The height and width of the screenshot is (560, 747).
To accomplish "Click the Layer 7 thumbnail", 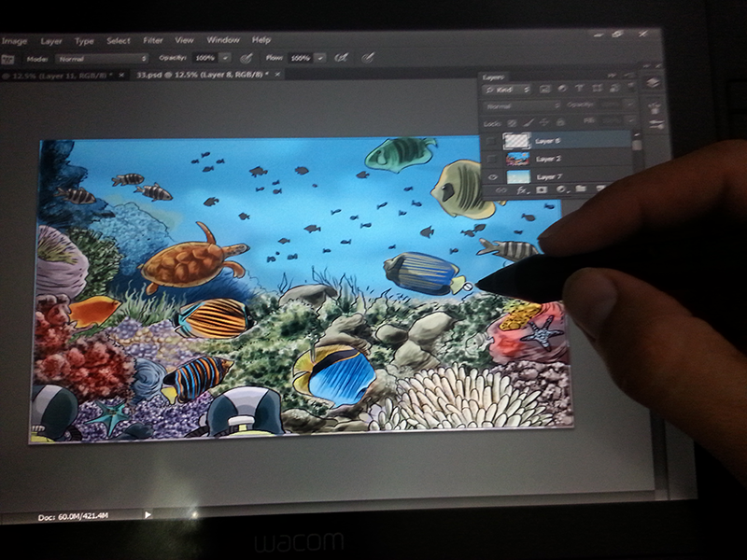I will 519,176.
